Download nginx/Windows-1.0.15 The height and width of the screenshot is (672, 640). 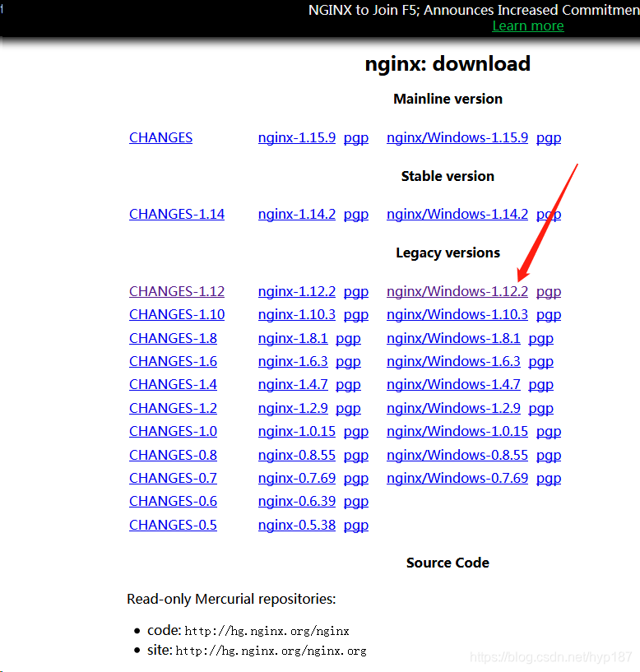457,431
